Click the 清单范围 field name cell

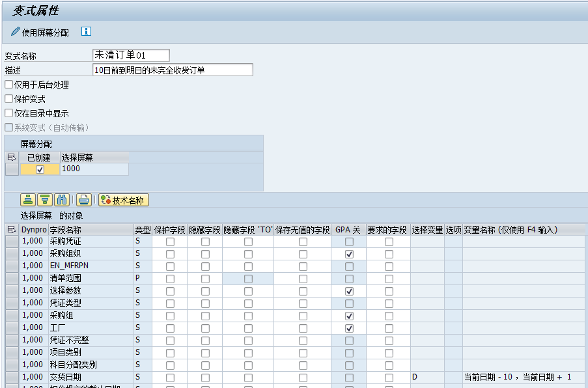click(x=91, y=279)
